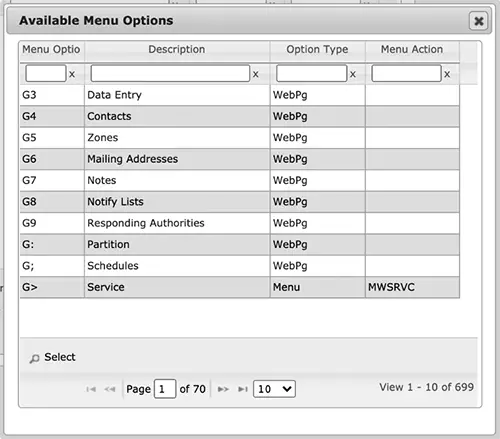500x439 pixels.
Task: Sort by the Option Type column header
Action: click(317, 50)
